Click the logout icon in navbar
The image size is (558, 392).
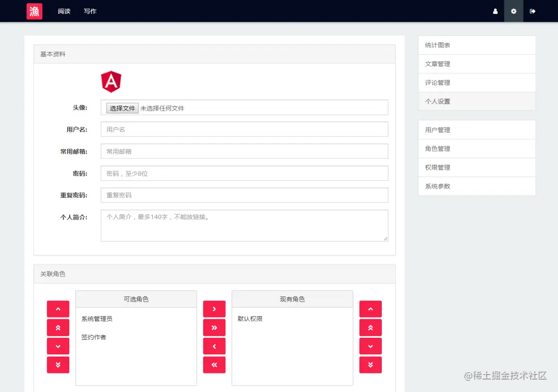click(x=532, y=11)
